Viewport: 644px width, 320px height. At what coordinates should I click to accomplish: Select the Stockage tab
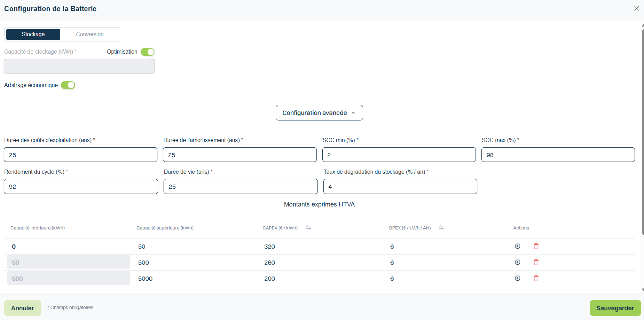33,34
